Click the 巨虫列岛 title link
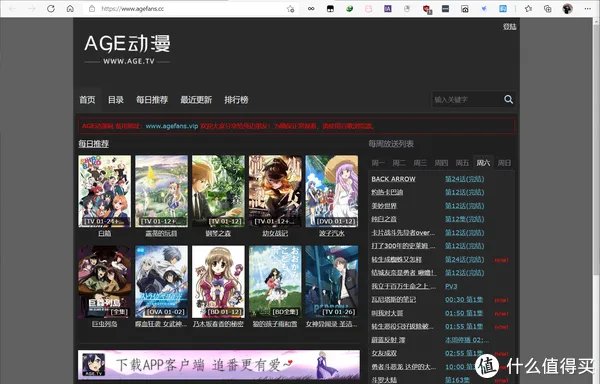Screen dimensions: 600x384 click(x=104, y=324)
